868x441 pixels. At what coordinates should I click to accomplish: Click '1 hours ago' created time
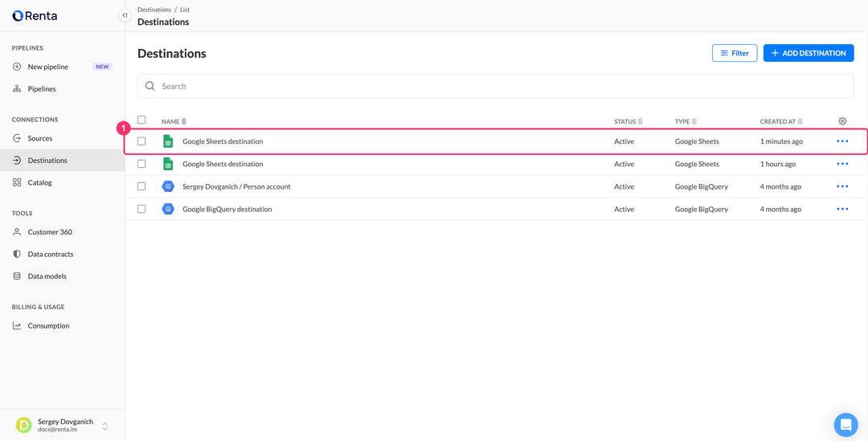(x=778, y=165)
